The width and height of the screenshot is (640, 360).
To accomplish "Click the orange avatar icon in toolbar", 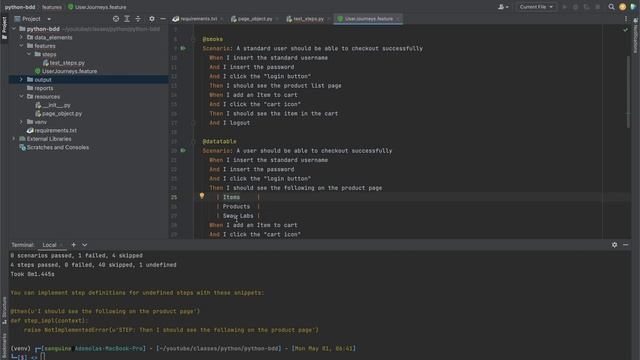I will [622, 7].
